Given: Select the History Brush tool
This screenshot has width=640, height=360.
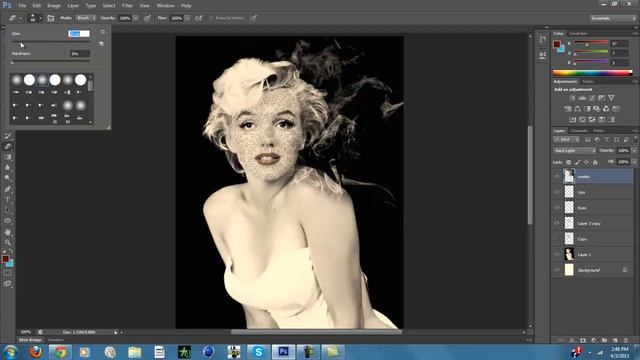Looking at the screenshot, I should pyautogui.click(x=8, y=136).
